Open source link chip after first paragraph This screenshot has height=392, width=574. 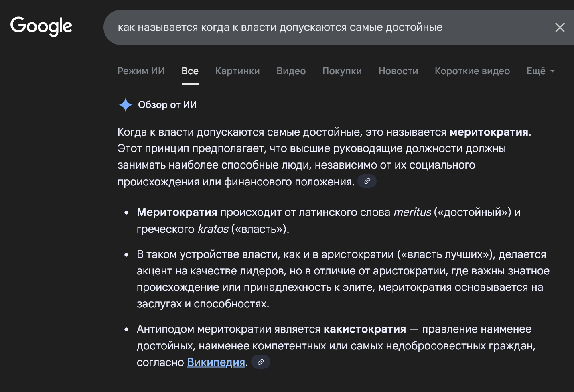click(x=367, y=181)
